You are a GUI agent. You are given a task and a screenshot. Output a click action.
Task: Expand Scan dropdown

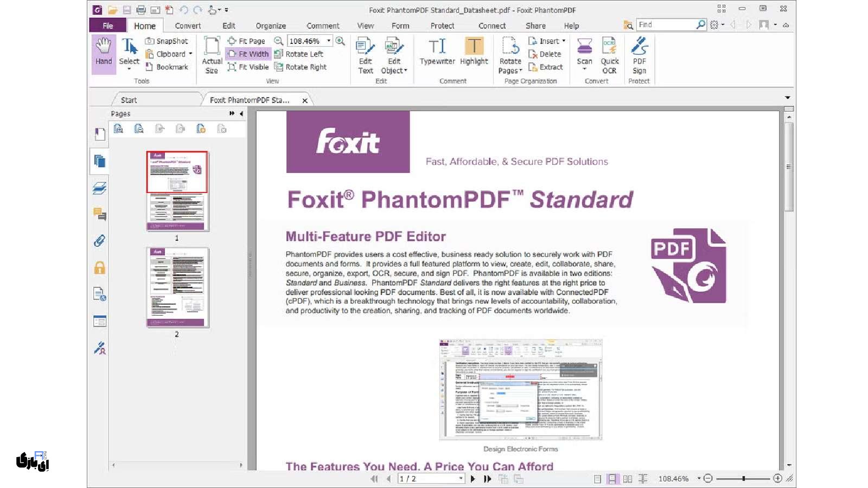pyautogui.click(x=584, y=69)
